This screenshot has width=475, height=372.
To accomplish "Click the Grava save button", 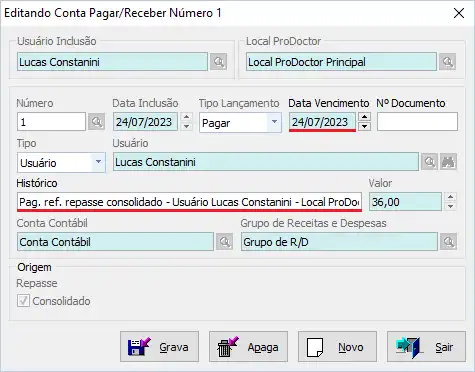I will 159,347.
